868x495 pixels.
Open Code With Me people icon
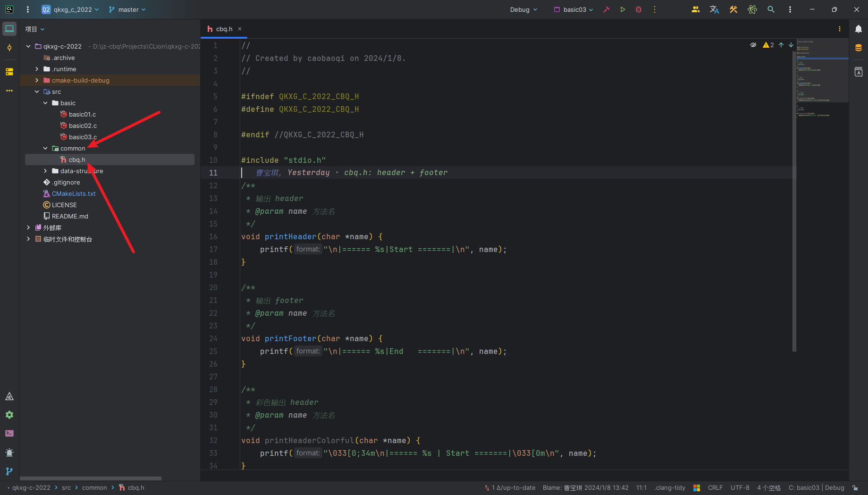(696, 9)
